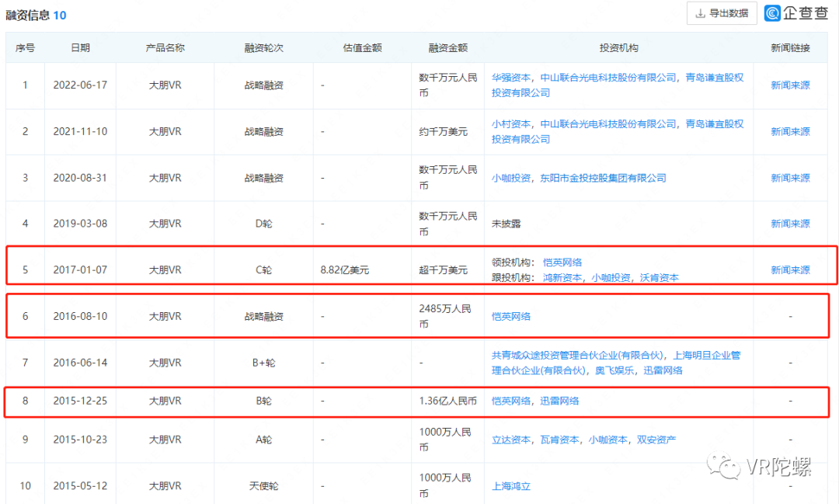Image resolution: width=839 pixels, height=504 pixels.
Task: Open 东阳市金投控股集团有限公司 link
Action: click(603, 178)
